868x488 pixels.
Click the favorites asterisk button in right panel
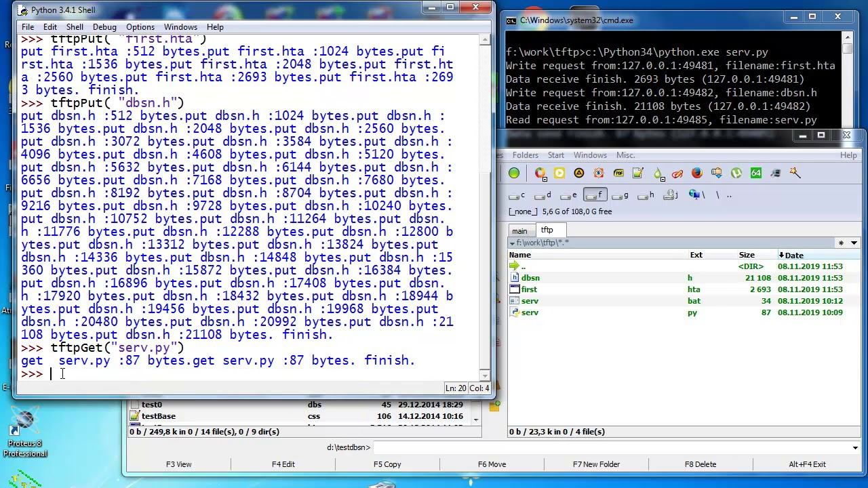point(841,243)
